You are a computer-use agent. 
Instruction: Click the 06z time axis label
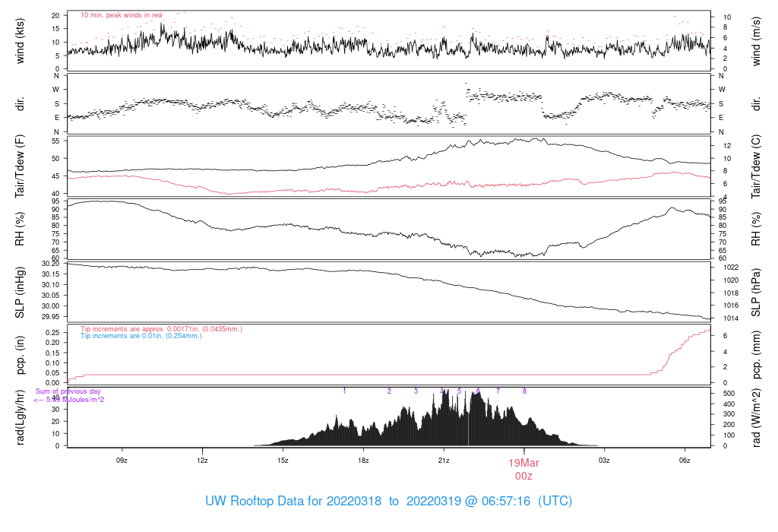pyautogui.click(x=685, y=461)
